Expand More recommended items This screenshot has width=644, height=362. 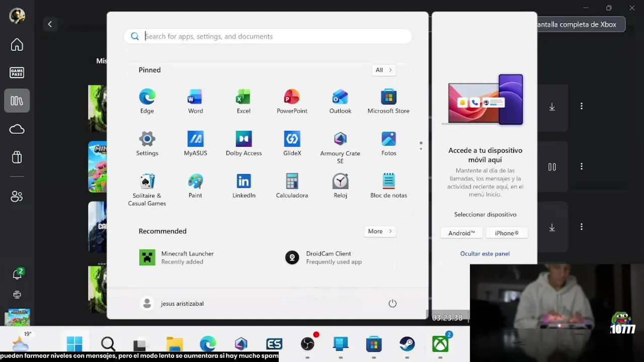click(x=379, y=231)
